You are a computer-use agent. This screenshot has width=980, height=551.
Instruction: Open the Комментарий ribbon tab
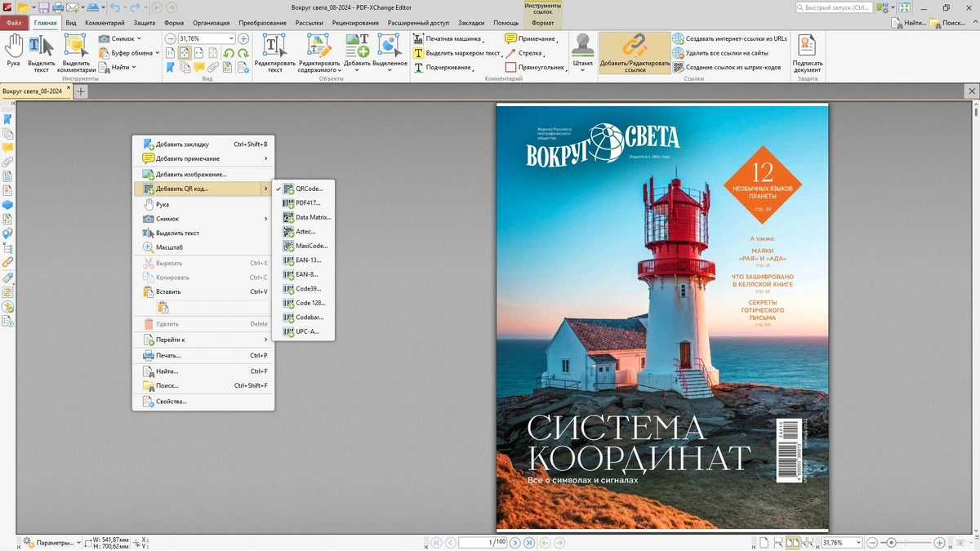[x=105, y=23]
